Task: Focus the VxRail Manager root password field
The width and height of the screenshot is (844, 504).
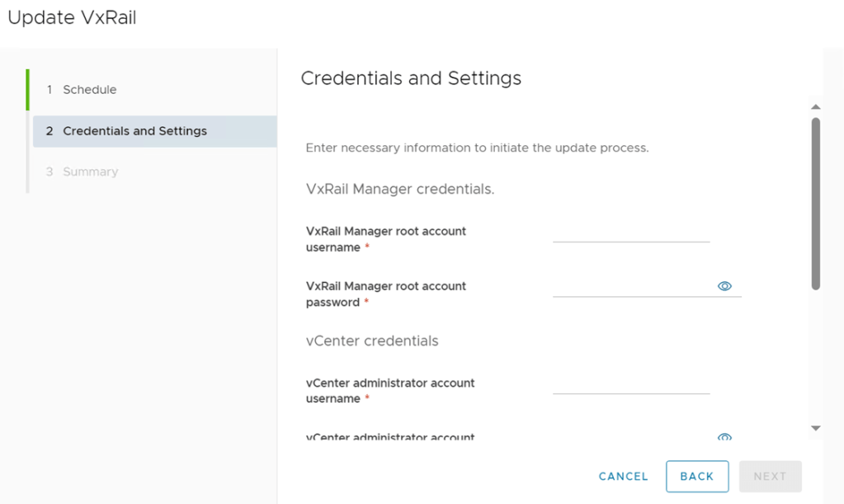Action: (x=631, y=287)
